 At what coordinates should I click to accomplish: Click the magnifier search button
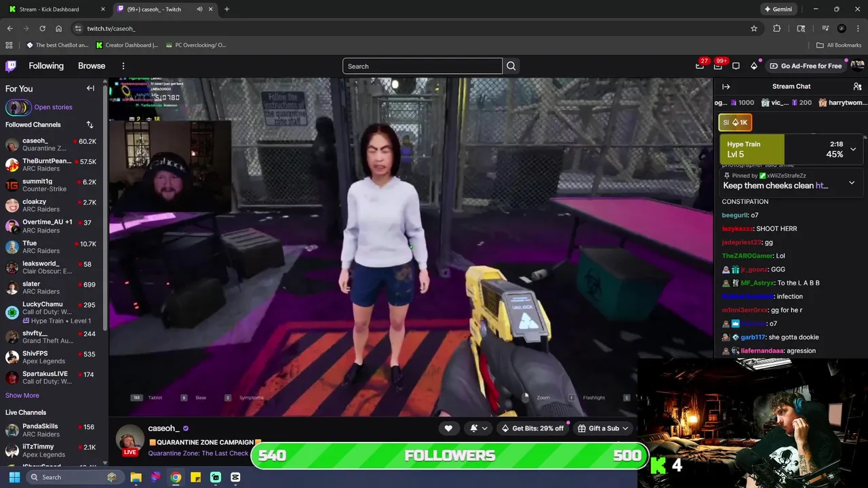[x=511, y=66]
